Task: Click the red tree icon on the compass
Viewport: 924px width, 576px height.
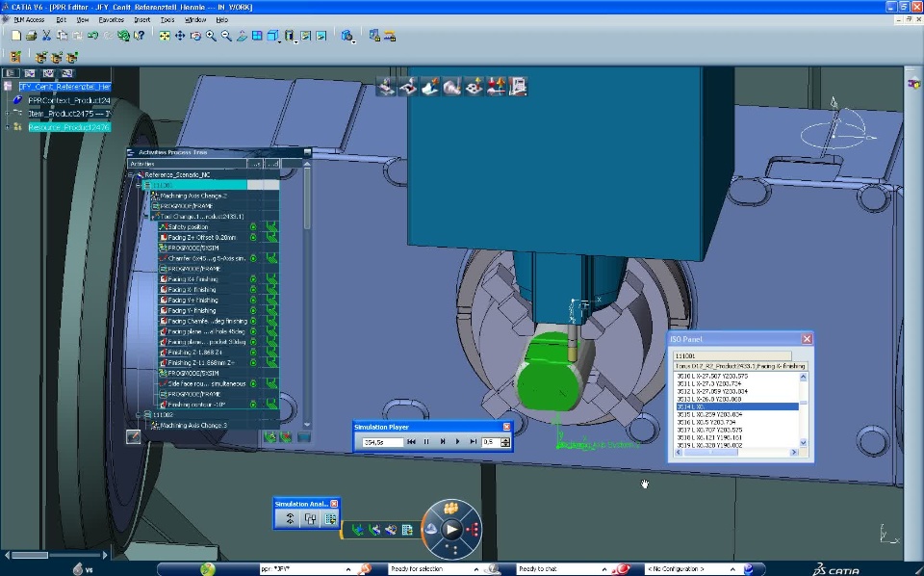Action: pos(472,530)
